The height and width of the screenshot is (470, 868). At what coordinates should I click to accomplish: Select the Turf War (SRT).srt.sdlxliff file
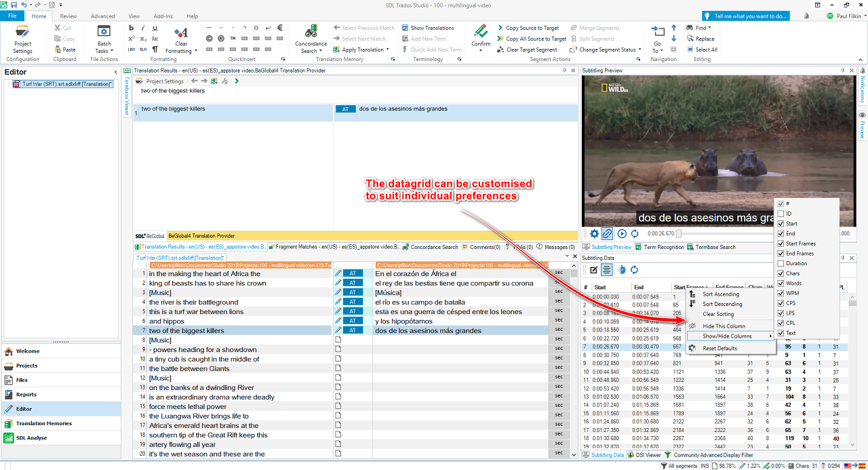pos(62,84)
